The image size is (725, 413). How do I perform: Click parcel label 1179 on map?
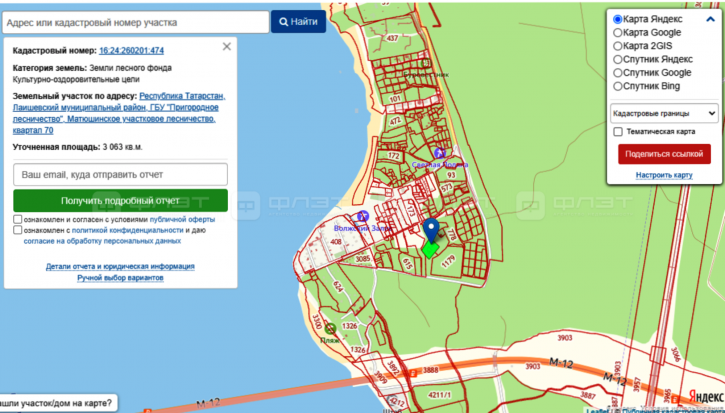pos(449,264)
